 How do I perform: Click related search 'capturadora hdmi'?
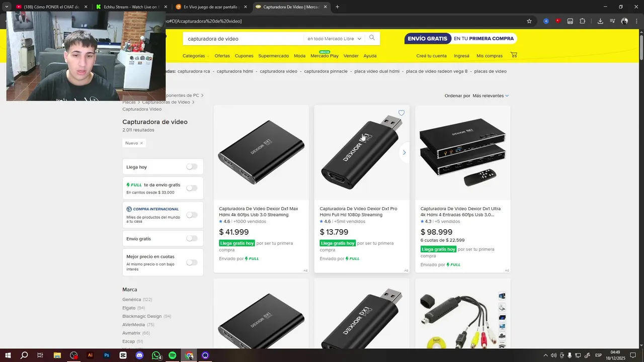tap(235, 71)
